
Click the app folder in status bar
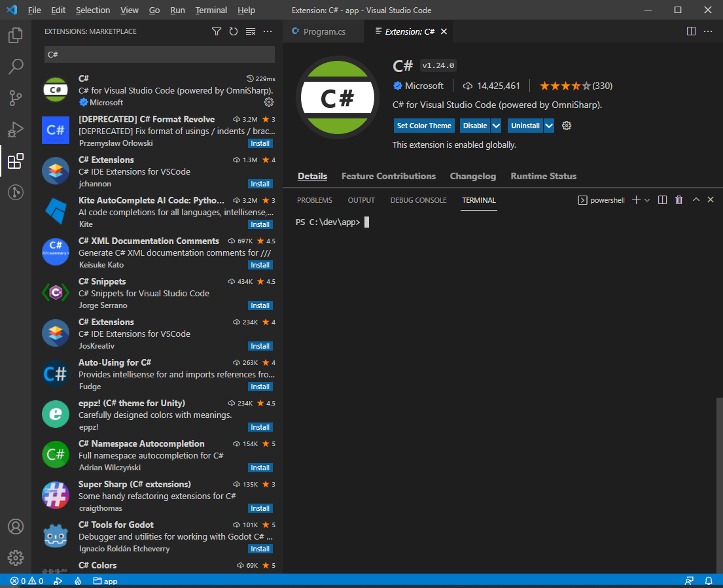pyautogui.click(x=105, y=581)
